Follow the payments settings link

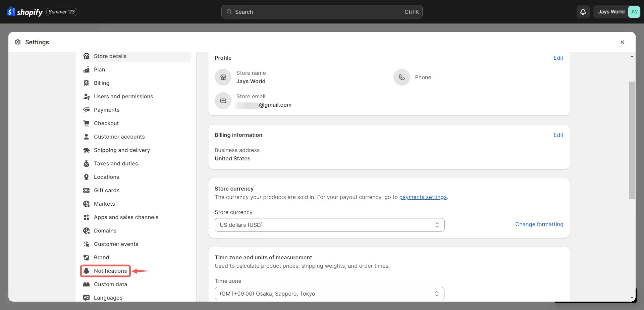pos(423,197)
